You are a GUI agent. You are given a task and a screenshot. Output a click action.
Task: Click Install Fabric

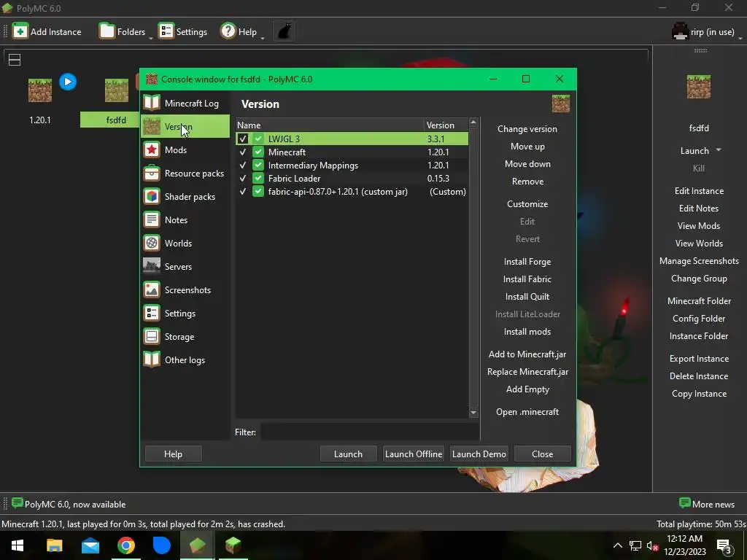(527, 279)
